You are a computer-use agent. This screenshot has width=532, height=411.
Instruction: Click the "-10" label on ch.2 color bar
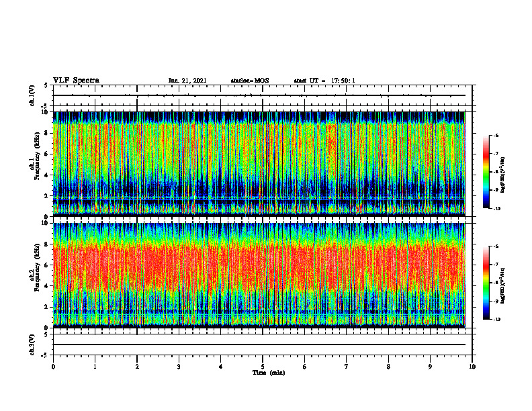[496, 320]
